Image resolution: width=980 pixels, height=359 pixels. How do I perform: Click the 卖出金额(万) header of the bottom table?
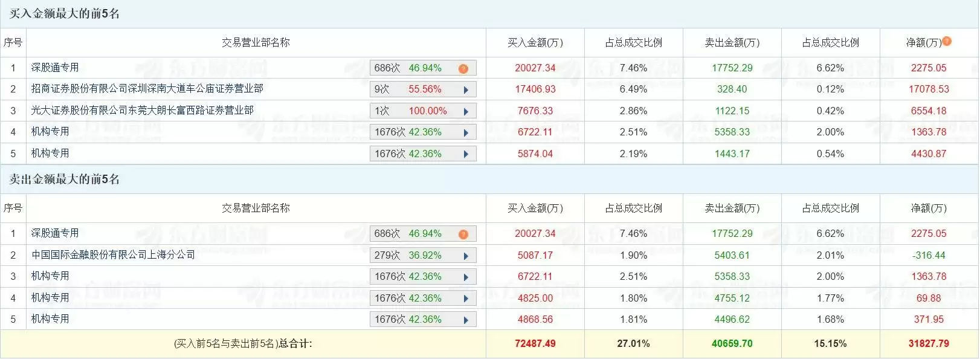coord(732,209)
